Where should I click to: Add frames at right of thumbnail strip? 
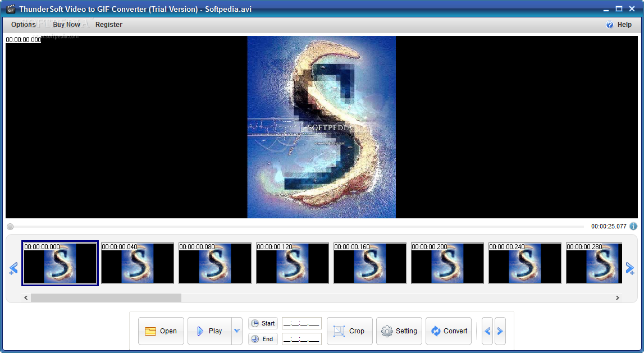[630, 269]
